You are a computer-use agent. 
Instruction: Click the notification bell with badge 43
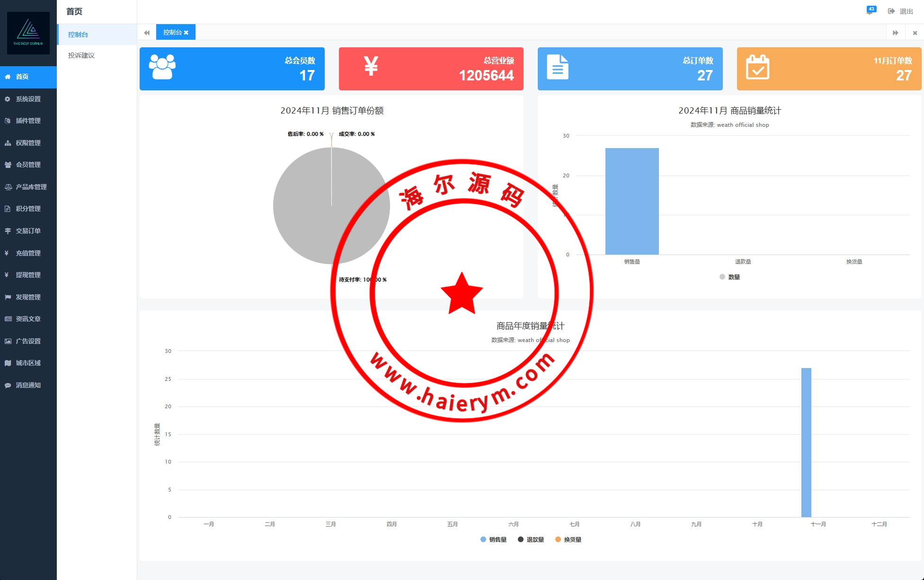point(870,11)
